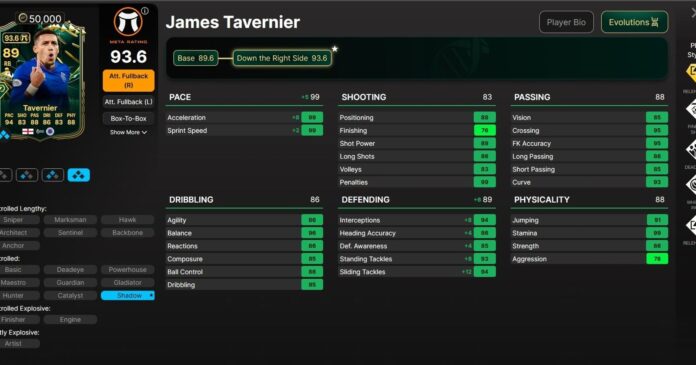Click the meta rating 93.6 badge on card
This screenshot has height=365, width=696.
coord(16,38)
